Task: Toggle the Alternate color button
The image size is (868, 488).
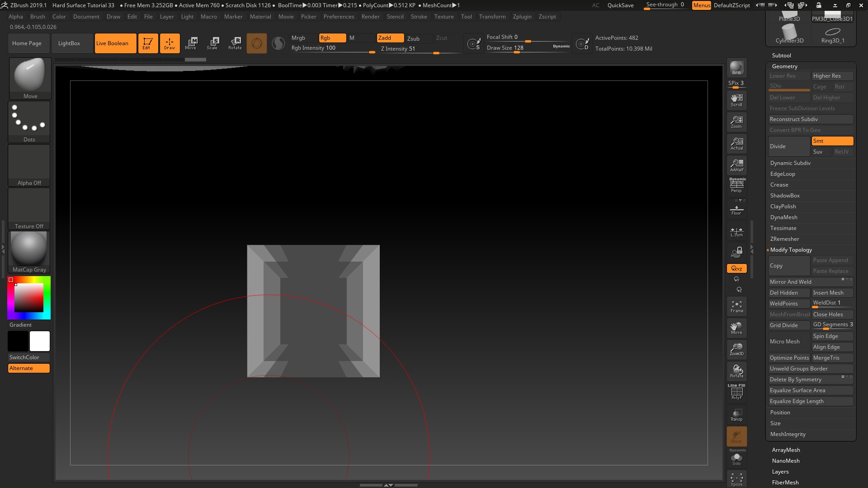Action: tap(29, 368)
